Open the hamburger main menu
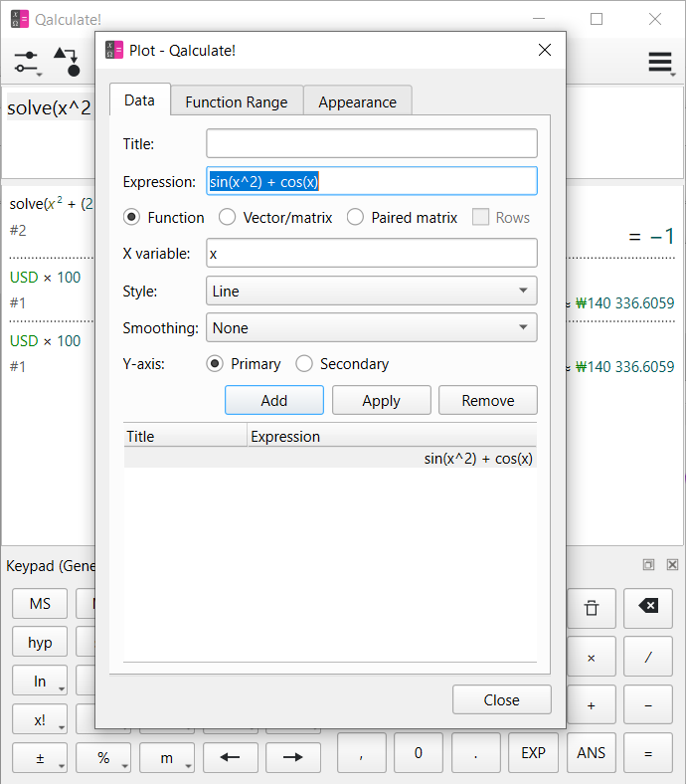This screenshot has width=686, height=784. pyautogui.click(x=660, y=63)
